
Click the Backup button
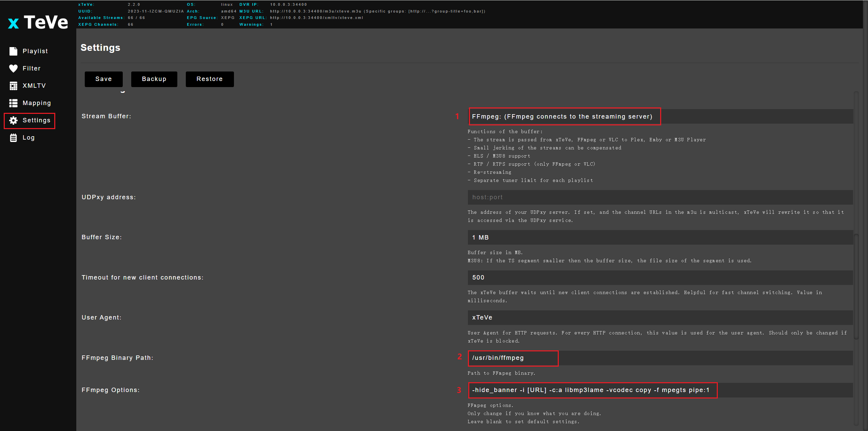pyautogui.click(x=154, y=79)
